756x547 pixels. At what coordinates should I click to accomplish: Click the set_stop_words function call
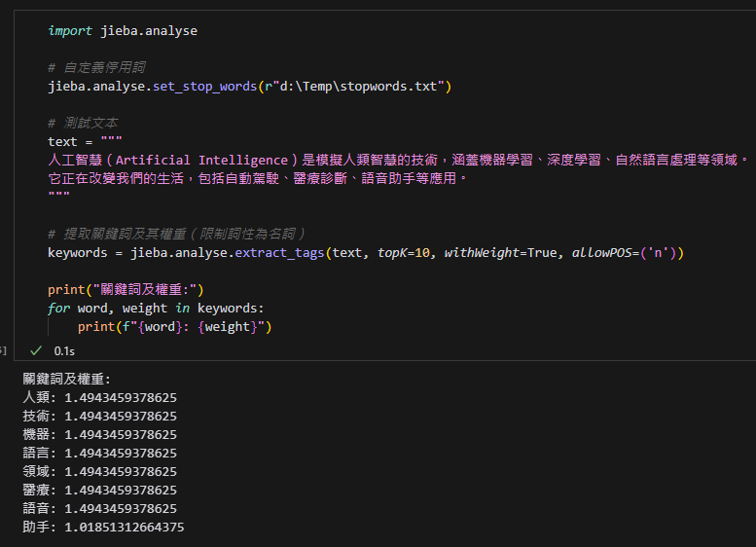[x=204, y=87]
